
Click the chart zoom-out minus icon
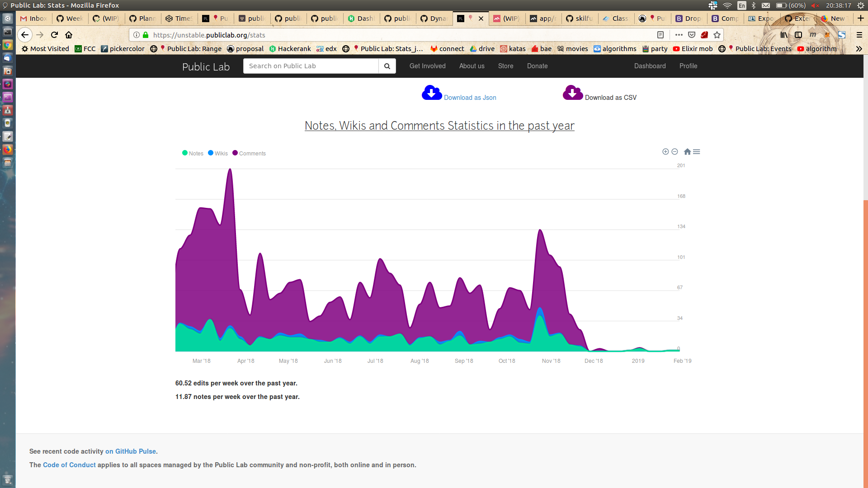[675, 152]
